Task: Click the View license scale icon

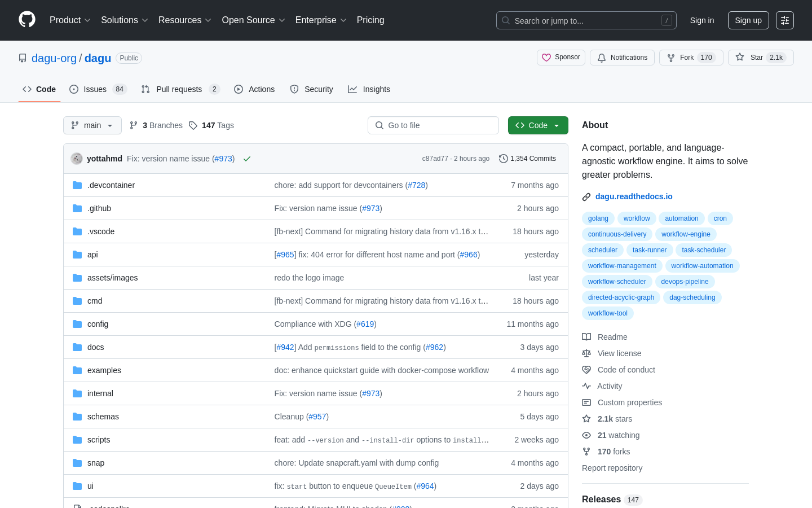Action: (x=586, y=353)
